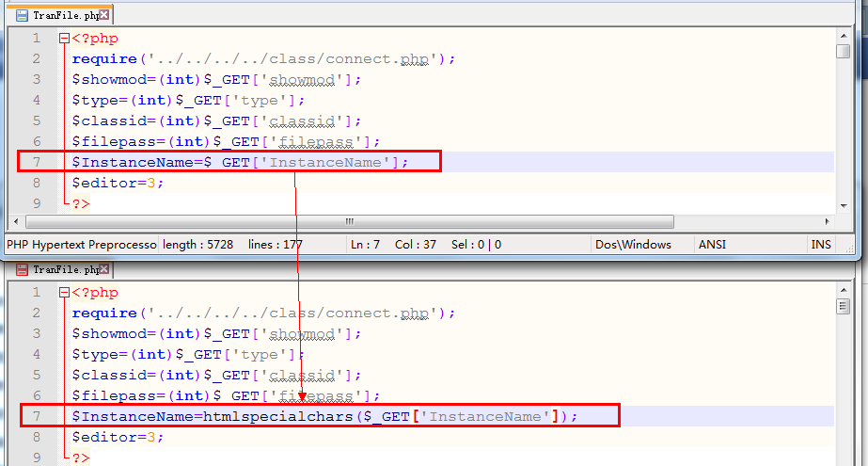This screenshot has height=466, width=868.
Task: Click the require line in top editor
Action: pos(263,58)
